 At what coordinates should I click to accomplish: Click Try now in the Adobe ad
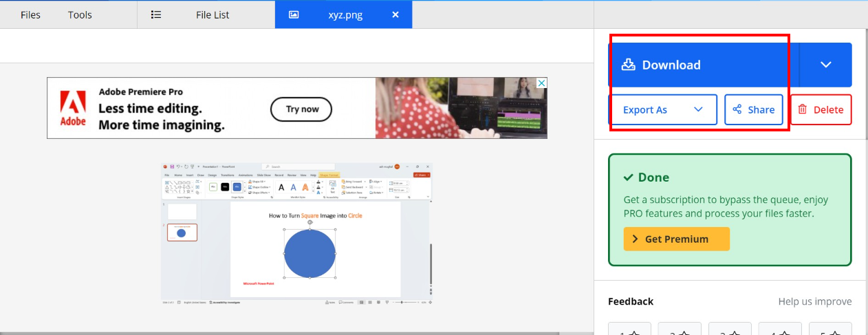pos(301,109)
